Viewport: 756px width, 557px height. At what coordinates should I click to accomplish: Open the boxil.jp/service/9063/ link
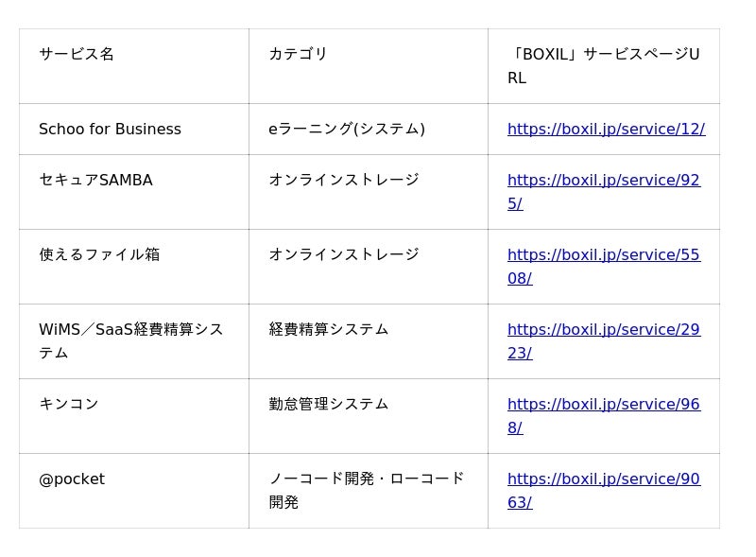tap(603, 479)
